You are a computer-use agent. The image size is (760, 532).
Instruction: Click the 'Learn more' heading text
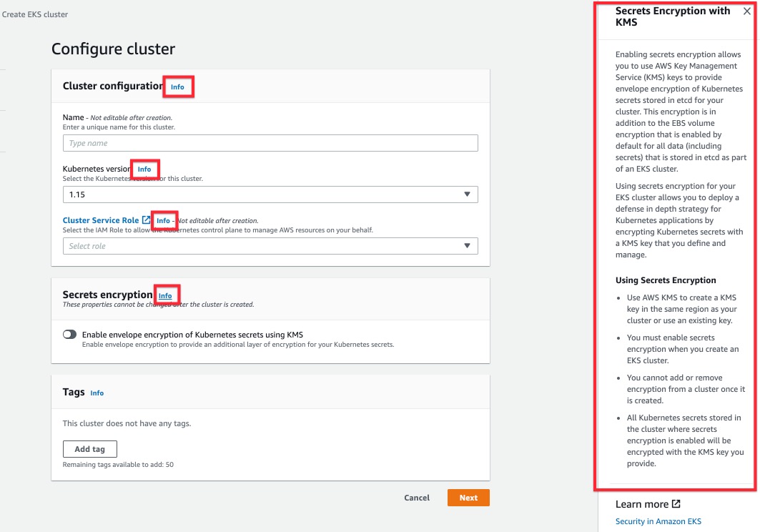point(642,504)
